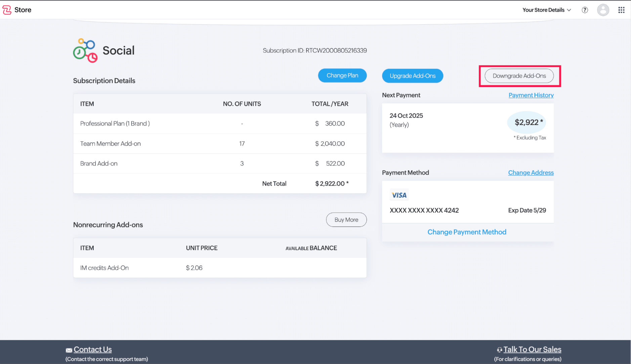Click the envelope icon beside Contact Us

coord(69,350)
